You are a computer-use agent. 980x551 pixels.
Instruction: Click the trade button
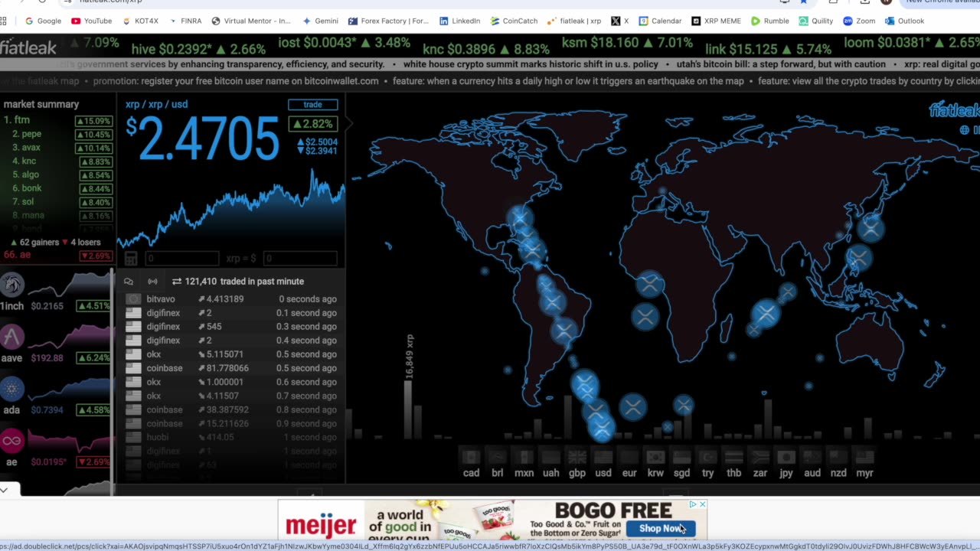click(x=312, y=104)
